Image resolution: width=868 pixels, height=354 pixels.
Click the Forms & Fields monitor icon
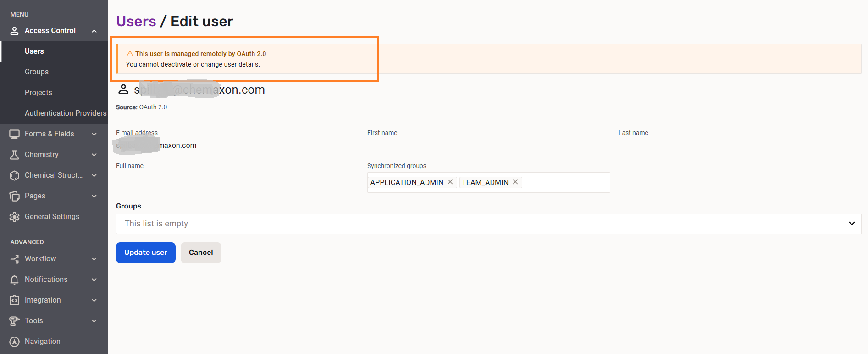pos(14,134)
